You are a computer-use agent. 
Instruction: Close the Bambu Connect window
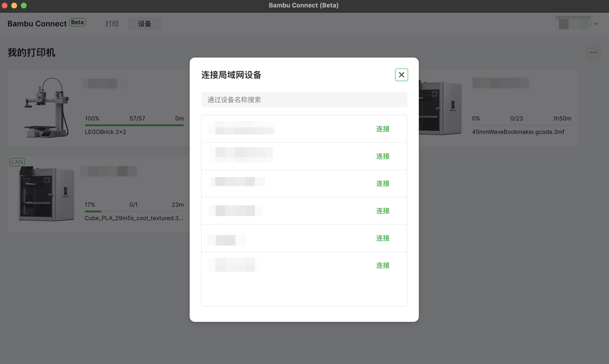[5, 5]
